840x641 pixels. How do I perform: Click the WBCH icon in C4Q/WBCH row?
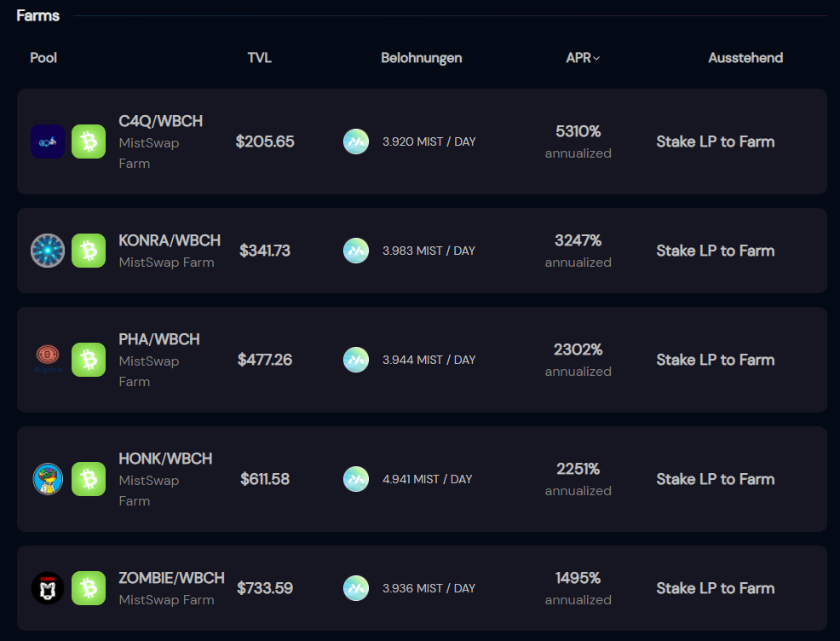point(89,141)
